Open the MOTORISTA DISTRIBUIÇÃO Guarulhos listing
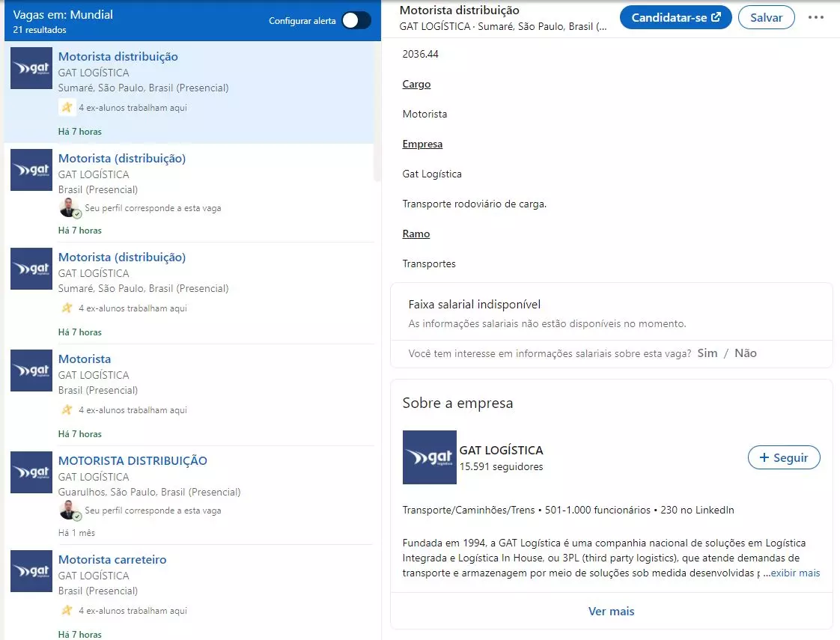The width and height of the screenshot is (840, 640). pos(133,460)
